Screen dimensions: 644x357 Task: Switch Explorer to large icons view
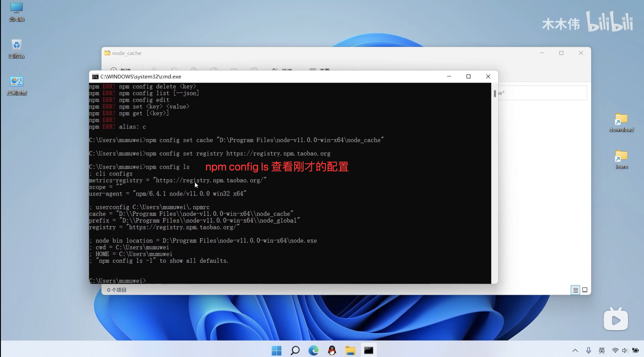coord(584,290)
